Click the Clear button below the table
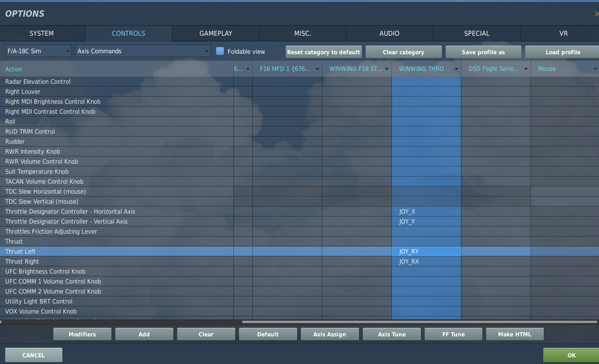The image size is (599, 364). point(206,334)
